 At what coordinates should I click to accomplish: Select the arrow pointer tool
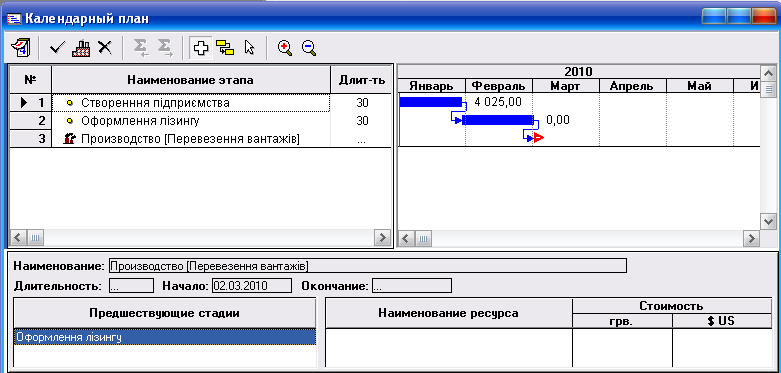[x=249, y=48]
